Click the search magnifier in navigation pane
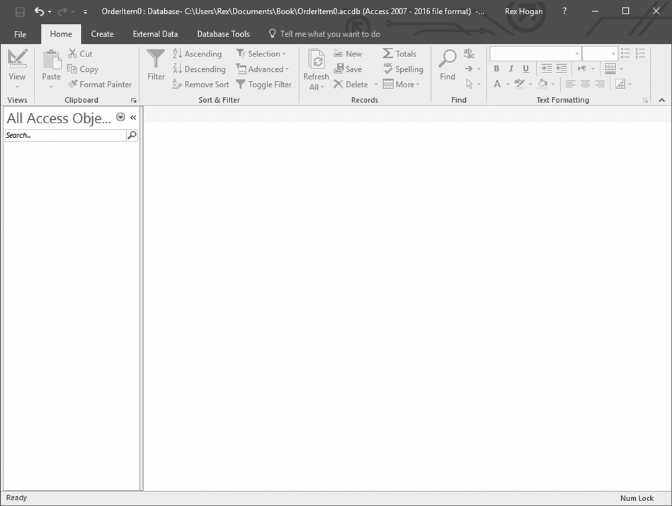 (x=132, y=135)
